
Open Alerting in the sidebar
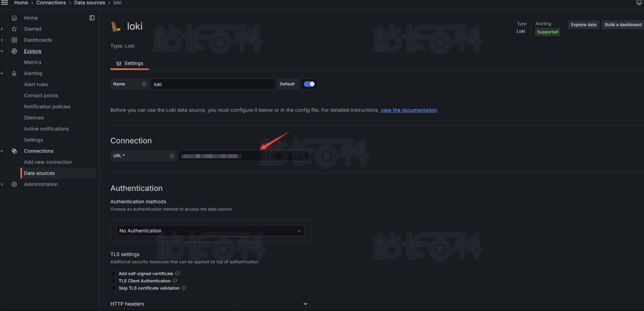(33, 73)
